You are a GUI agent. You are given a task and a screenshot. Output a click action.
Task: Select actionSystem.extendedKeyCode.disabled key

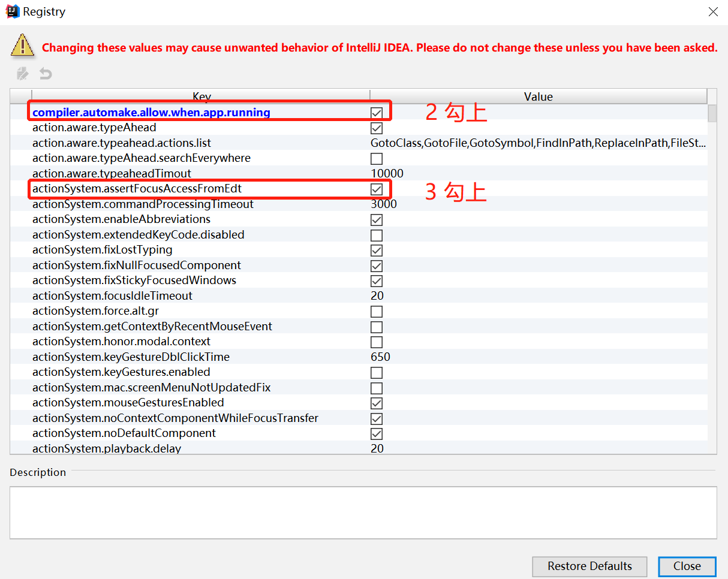tap(139, 235)
